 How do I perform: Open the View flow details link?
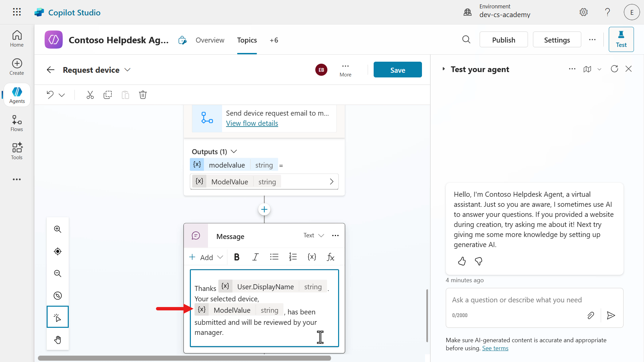pyautogui.click(x=252, y=123)
